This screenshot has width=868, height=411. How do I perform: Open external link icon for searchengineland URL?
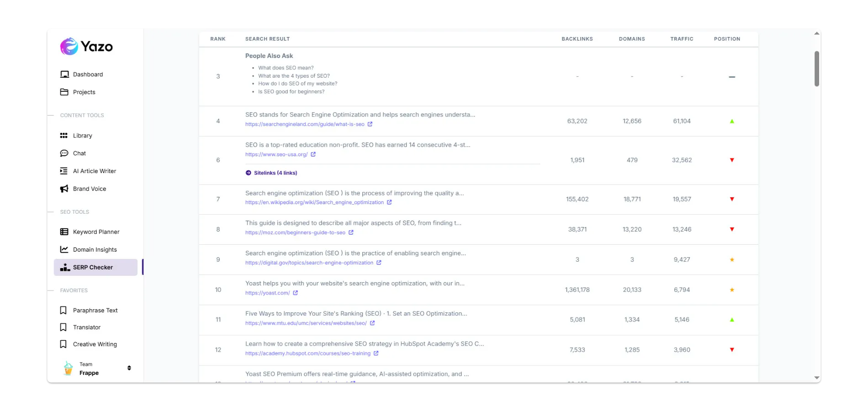(370, 124)
